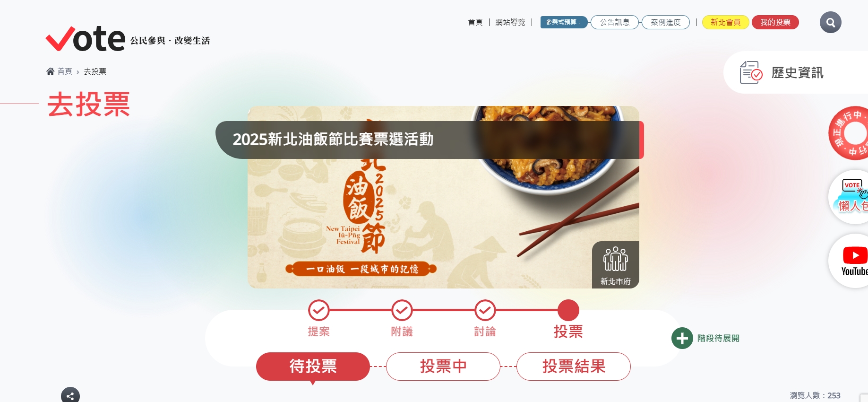Select the 待投票 tab
This screenshot has width=868, height=402.
click(x=313, y=367)
